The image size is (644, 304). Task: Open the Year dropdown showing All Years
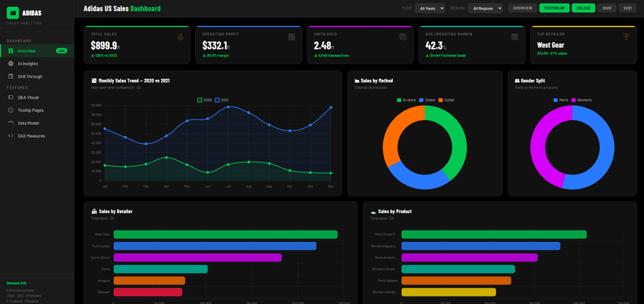(x=430, y=8)
